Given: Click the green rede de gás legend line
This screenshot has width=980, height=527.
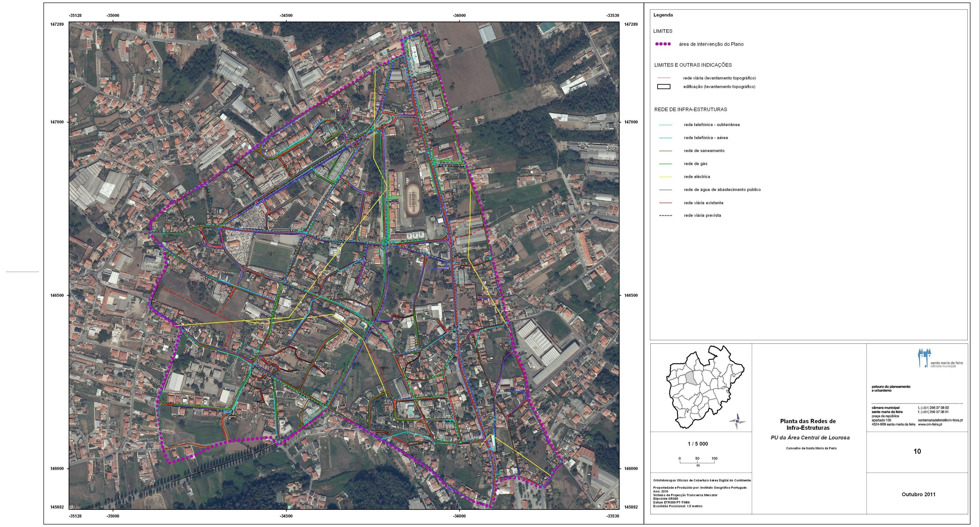Looking at the screenshot, I should click(665, 164).
